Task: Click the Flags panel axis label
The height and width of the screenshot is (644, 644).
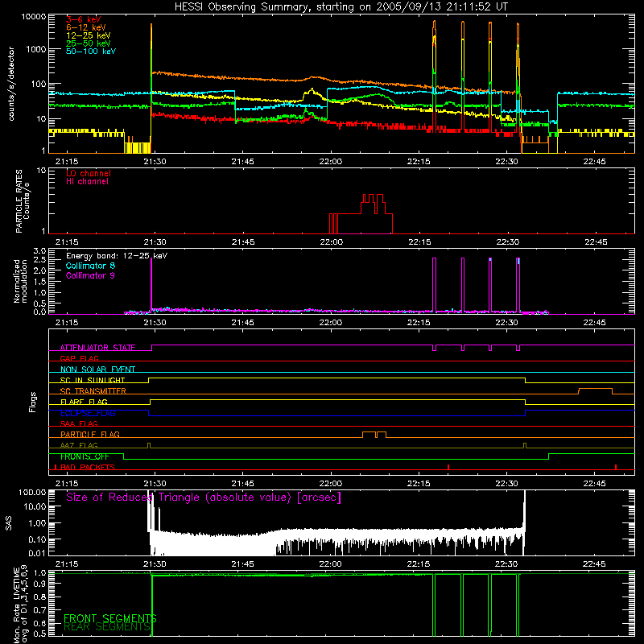Action: 33,402
